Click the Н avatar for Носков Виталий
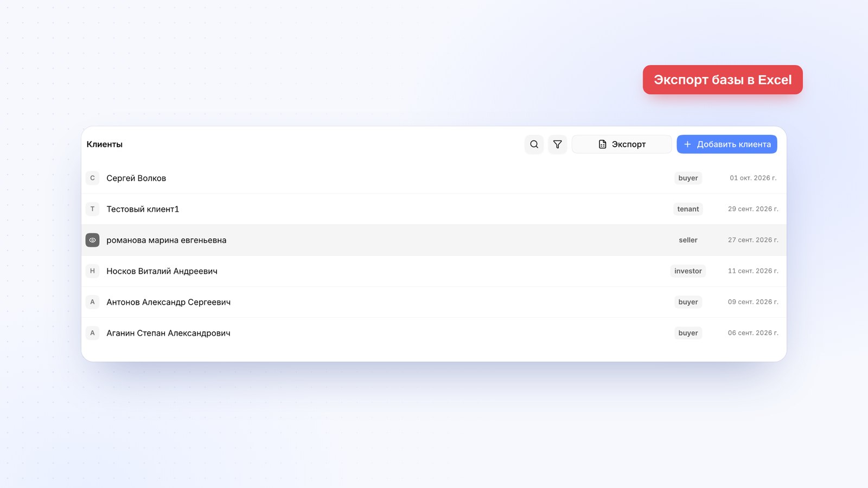The image size is (868, 488). (92, 271)
